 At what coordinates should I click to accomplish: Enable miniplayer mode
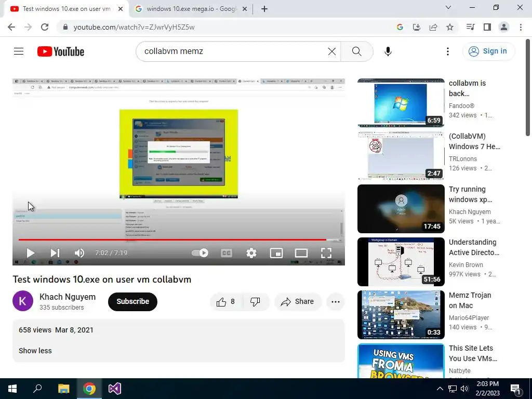pyautogui.click(x=276, y=253)
